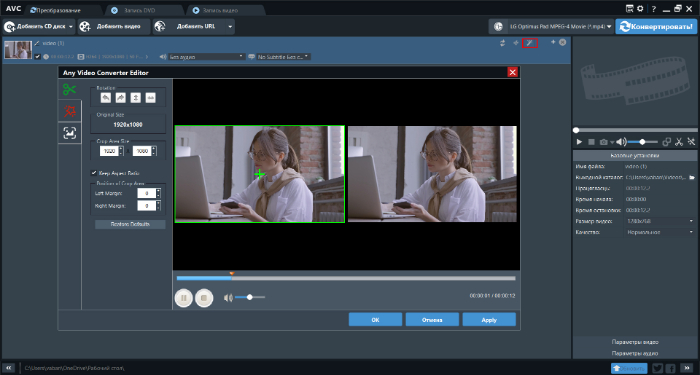Open settings gear in title bar
The height and width of the screenshot is (375, 700).
640,8
